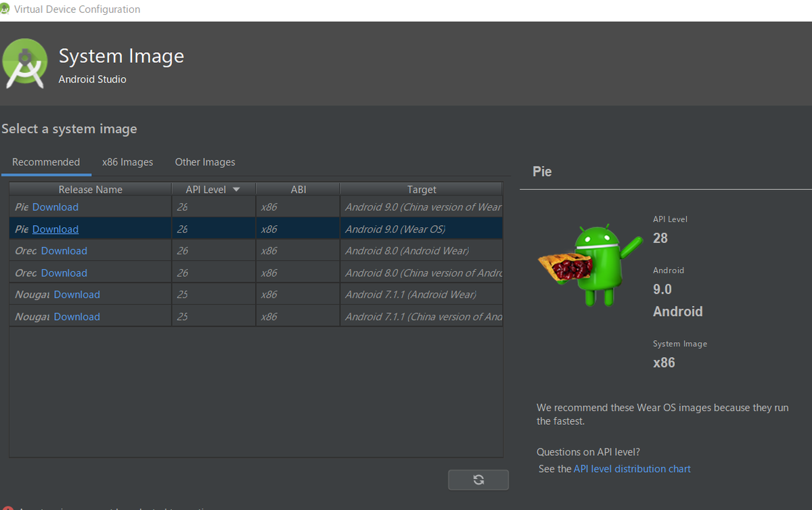The image size is (812, 510).
Task: Download Nougat 7.1.1 China version image
Action: point(77,317)
